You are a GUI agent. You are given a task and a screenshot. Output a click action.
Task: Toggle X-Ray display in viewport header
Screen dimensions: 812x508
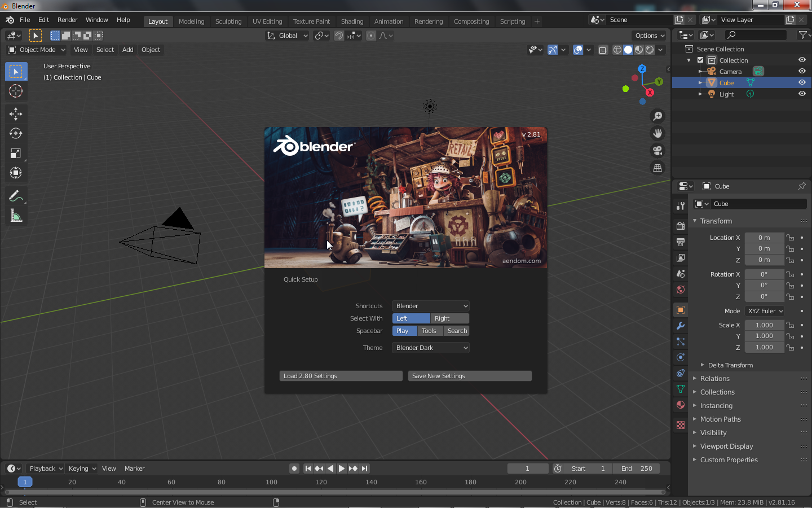coord(603,50)
